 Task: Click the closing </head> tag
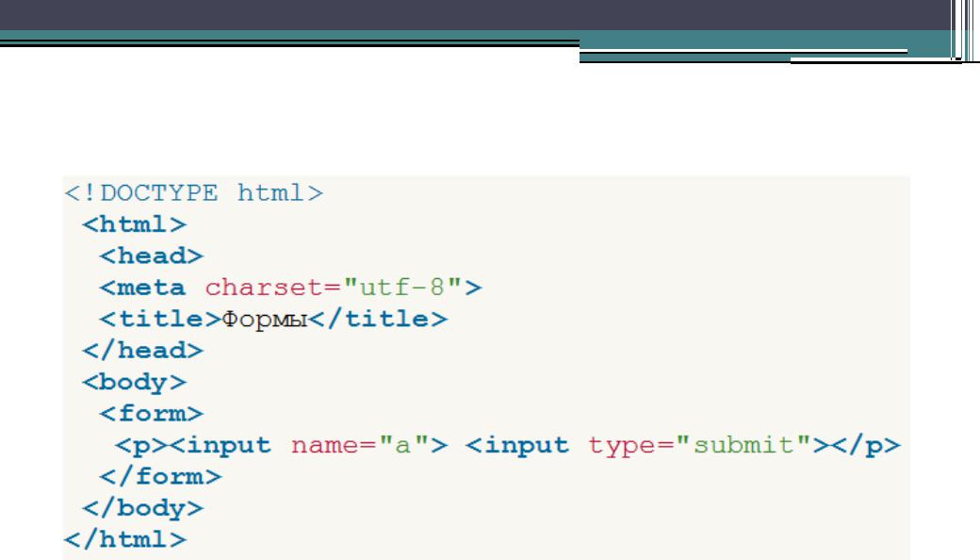[x=142, y=351]
